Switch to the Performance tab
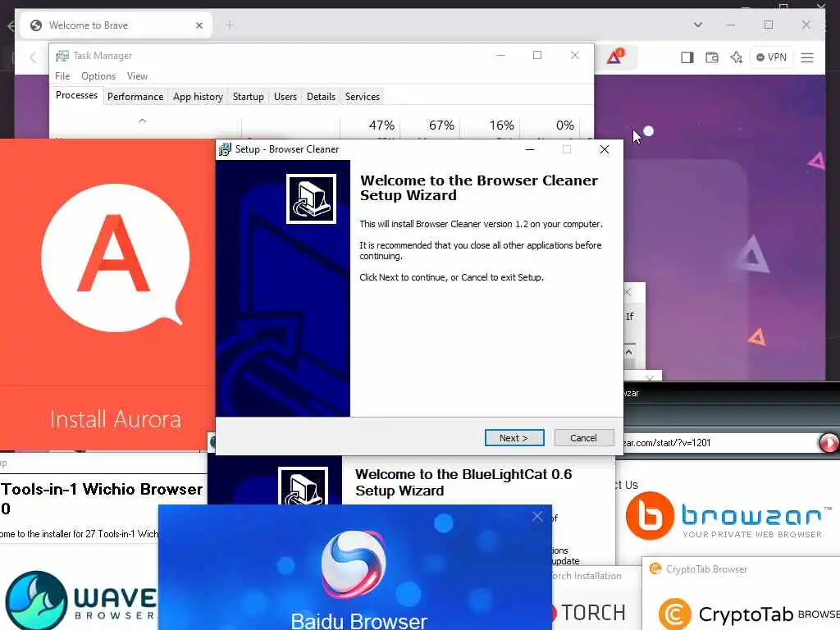 click(135, 97)
